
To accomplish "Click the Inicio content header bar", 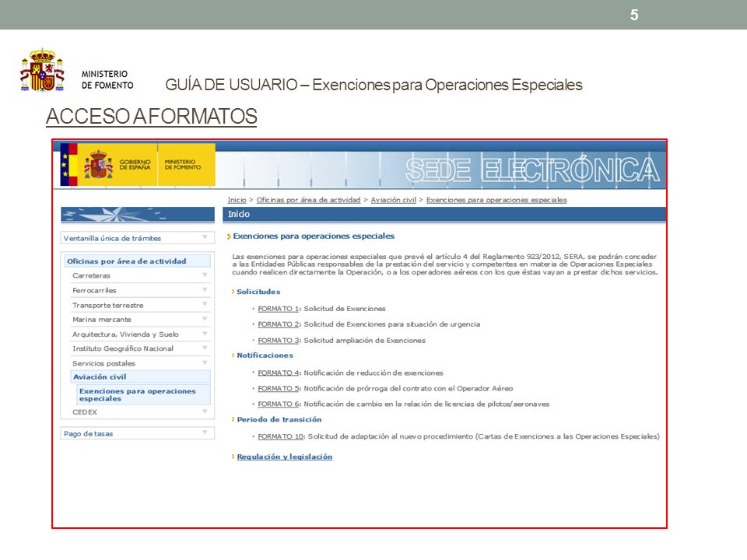I will 444,215.
